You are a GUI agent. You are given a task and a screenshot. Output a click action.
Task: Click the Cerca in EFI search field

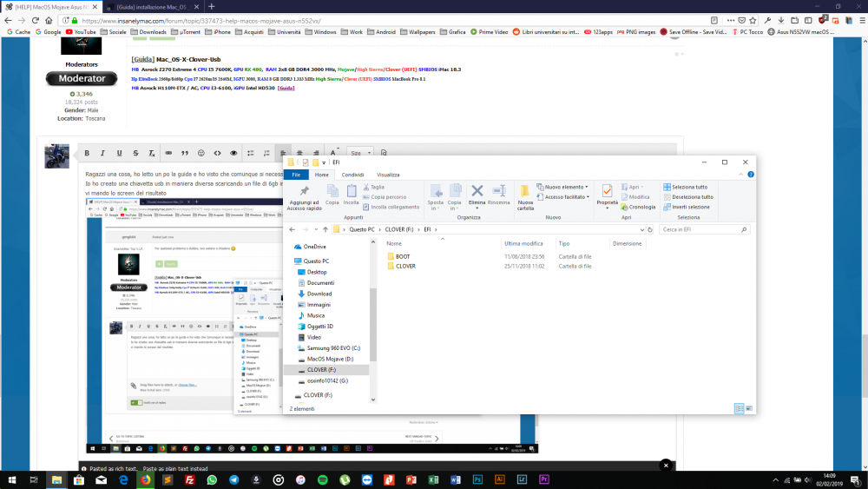point(704,229)
